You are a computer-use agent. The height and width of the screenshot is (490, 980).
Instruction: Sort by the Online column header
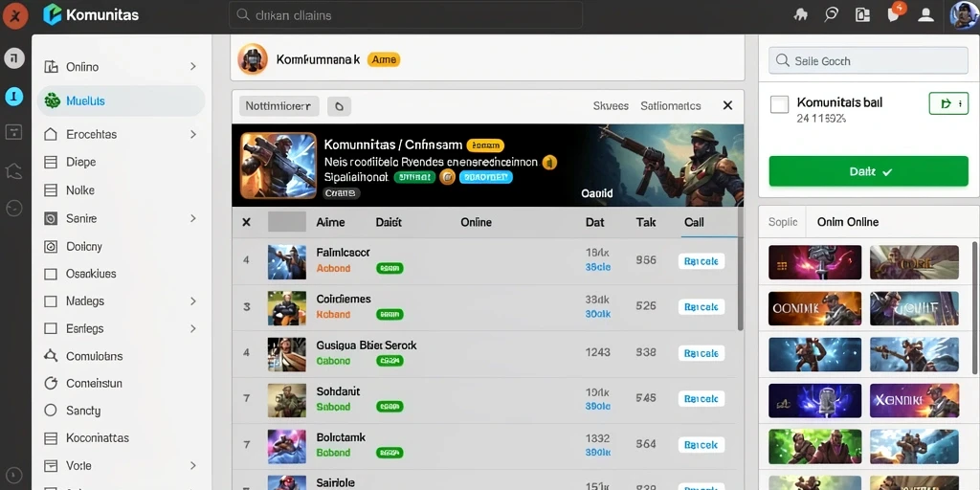(477, 222)
